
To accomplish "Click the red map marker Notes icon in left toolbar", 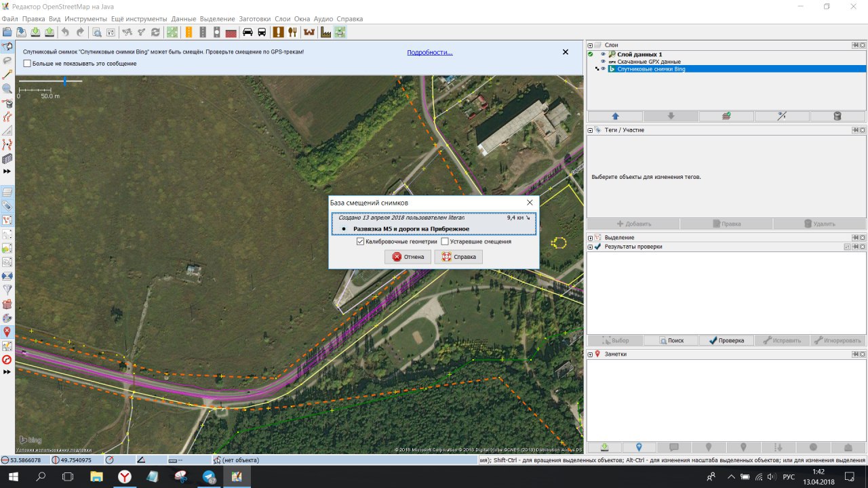I will click(x=7, y=332).
